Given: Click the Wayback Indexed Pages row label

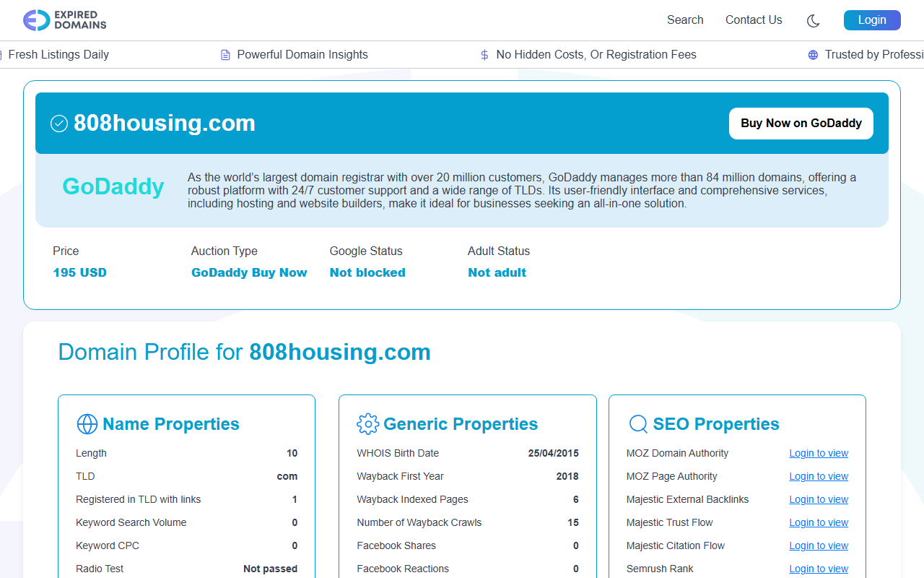Looking at the screenshot, I should tap(412, 499).
